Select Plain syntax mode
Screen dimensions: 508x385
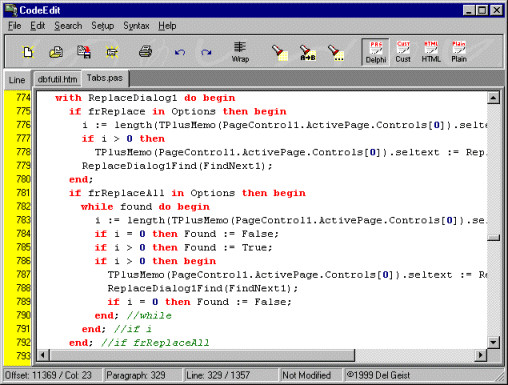click(x=459, y=52)
